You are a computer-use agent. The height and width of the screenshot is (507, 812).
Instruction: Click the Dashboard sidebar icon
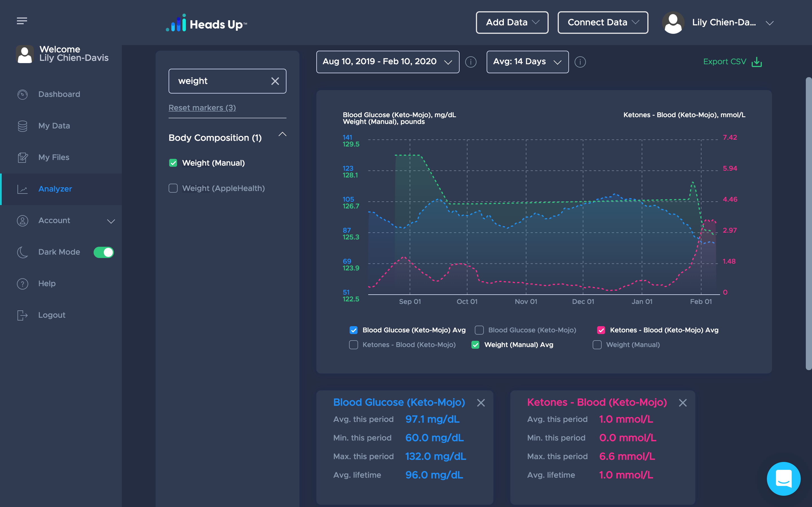(x=22, y=94)
